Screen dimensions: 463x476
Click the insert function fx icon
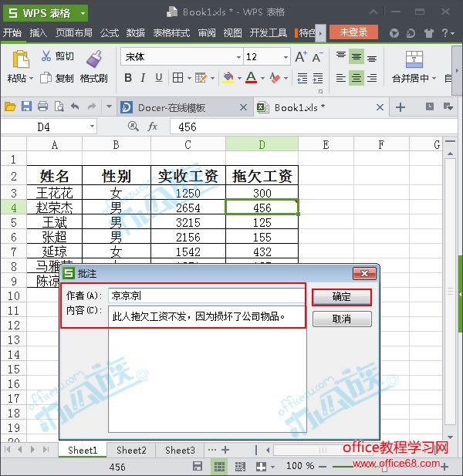point(152,127)
